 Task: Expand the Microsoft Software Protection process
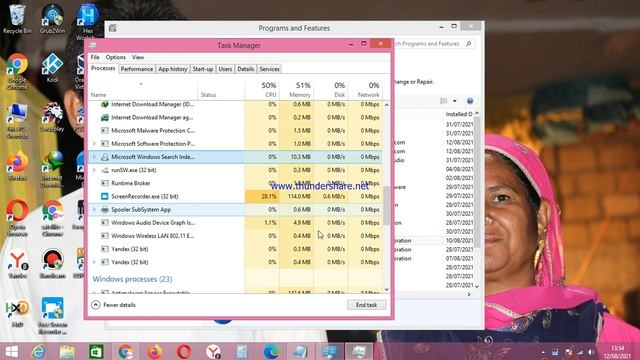(x=94, y=144)
